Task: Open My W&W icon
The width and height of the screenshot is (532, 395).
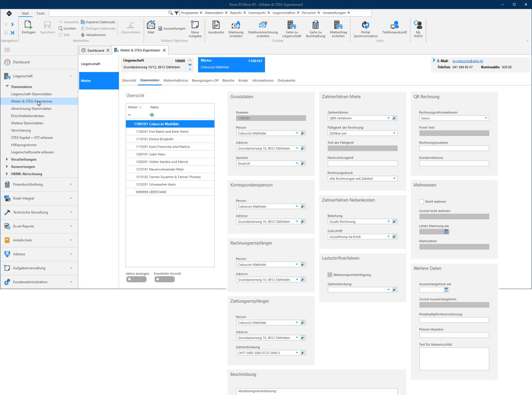Action: [418, 25]
